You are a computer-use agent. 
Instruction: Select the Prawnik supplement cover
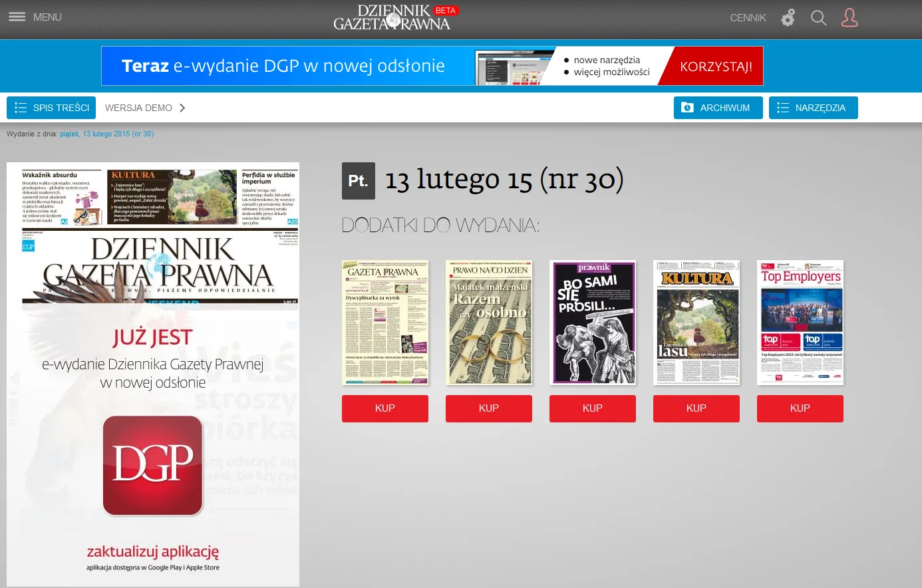pos(593,323)
